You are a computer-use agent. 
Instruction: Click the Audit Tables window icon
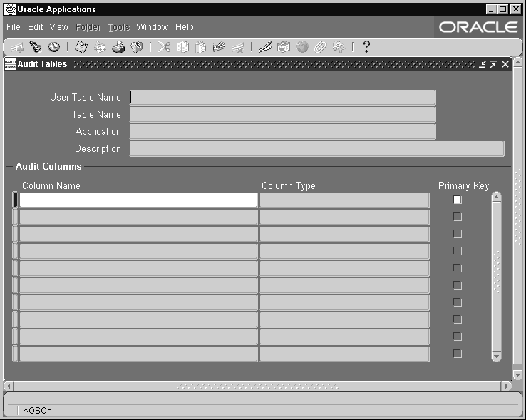[x=11, y=64]
